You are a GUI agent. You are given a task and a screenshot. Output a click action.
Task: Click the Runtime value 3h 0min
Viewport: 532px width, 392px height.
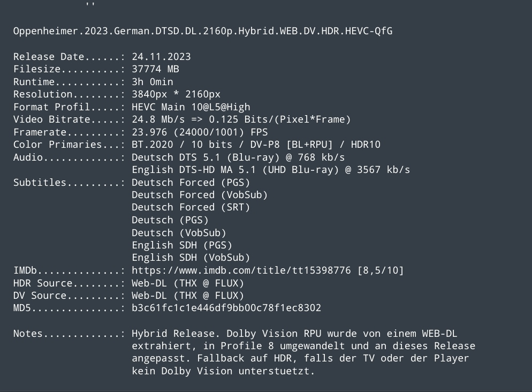point(153,82)
